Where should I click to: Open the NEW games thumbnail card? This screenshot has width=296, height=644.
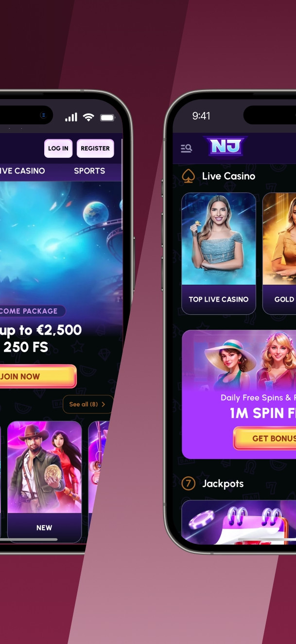pos(44,482)
